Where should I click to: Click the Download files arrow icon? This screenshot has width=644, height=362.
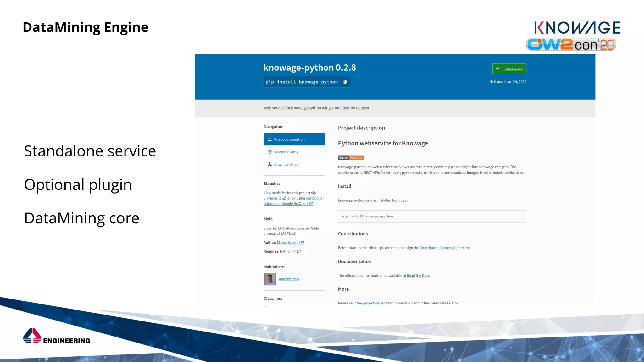pyautogui.click(x=269, y=164)
